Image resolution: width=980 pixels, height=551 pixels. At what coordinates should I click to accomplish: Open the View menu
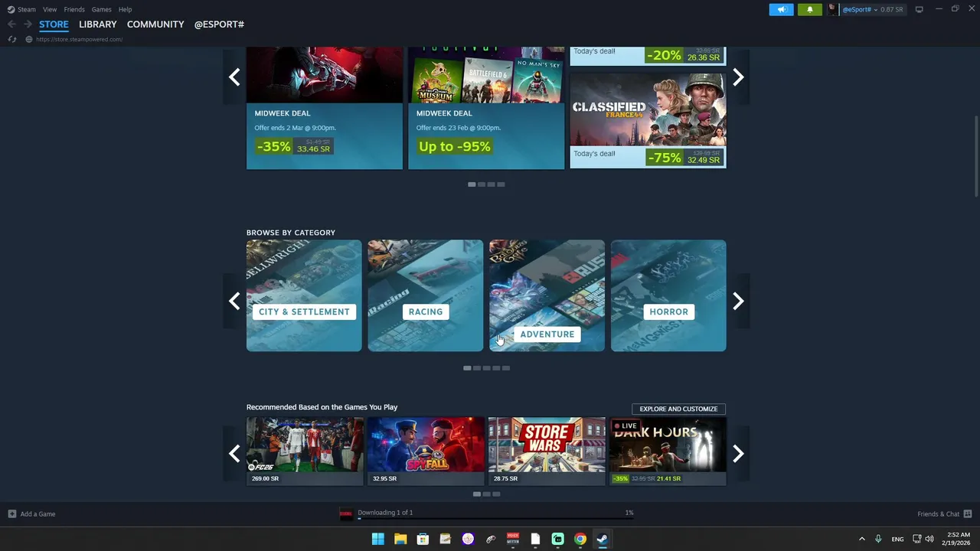pyautogui.click(x=50, y=9)
